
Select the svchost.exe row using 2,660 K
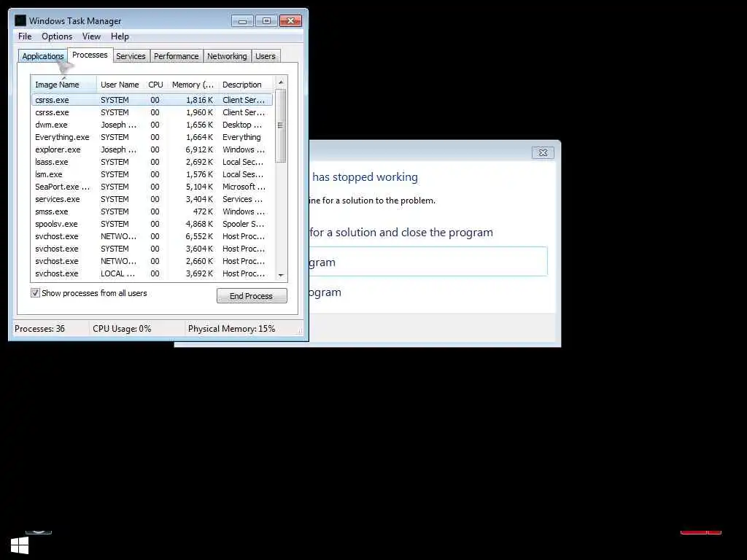pos(152,261)
